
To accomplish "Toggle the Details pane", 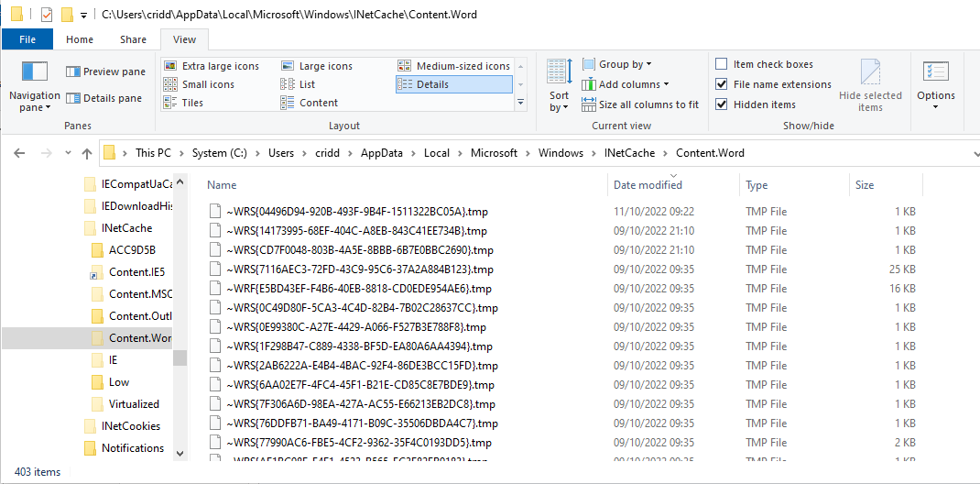I will point(104,98).
